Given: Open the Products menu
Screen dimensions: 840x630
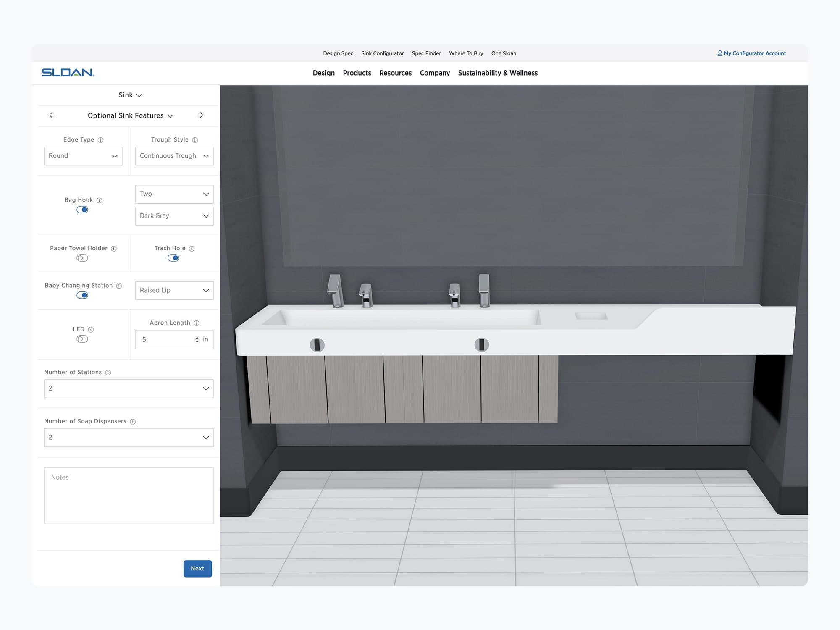Looking at the screenshot, I should click(357, 73).
